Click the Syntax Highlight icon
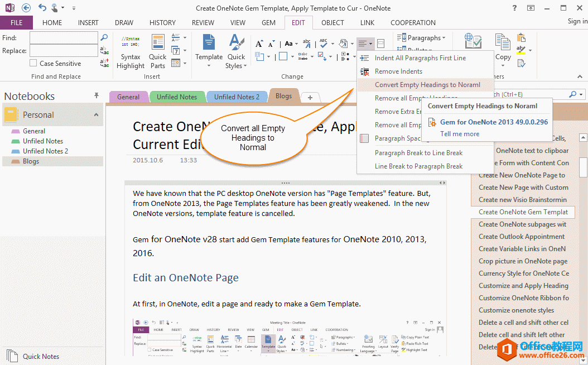This screenshot has width=588, height=365. (131, 51)
